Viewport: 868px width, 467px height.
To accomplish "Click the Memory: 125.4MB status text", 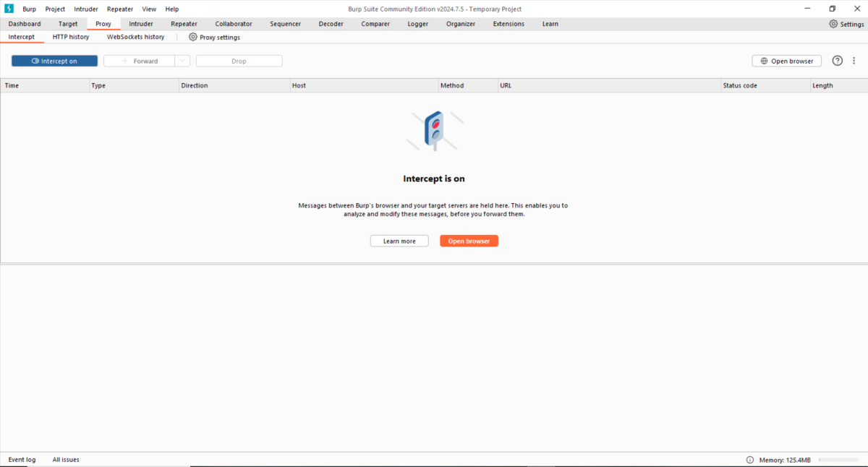I will pos(785,460).
